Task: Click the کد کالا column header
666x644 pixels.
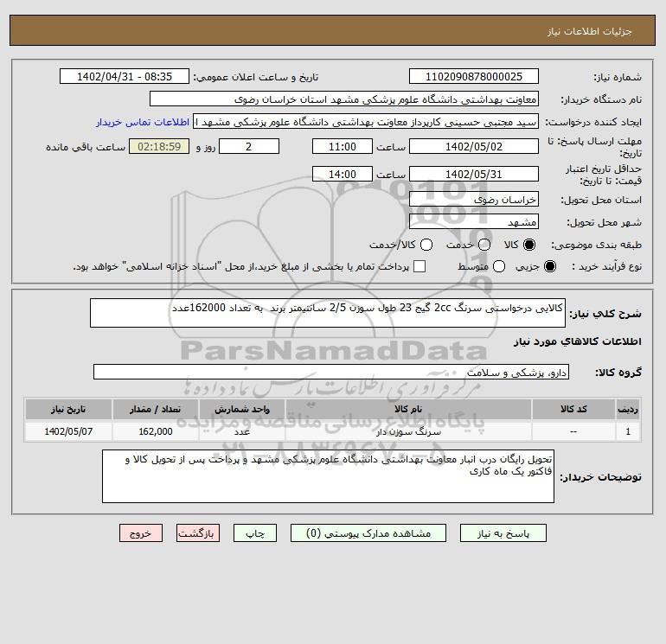Action: pyautogui.click(x=573, y=409)
